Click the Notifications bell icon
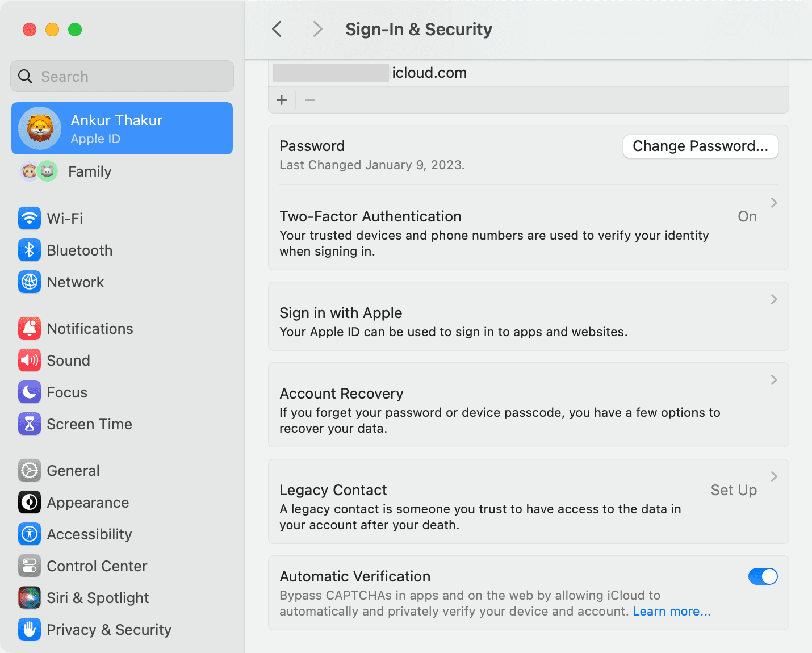The image size is (812, 653). click(30, 328)
